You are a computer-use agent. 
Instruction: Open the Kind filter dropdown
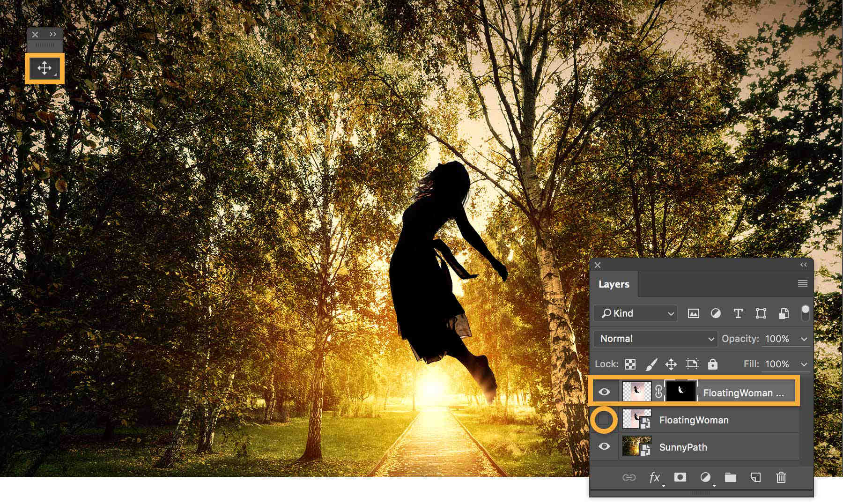click(635, 313)
